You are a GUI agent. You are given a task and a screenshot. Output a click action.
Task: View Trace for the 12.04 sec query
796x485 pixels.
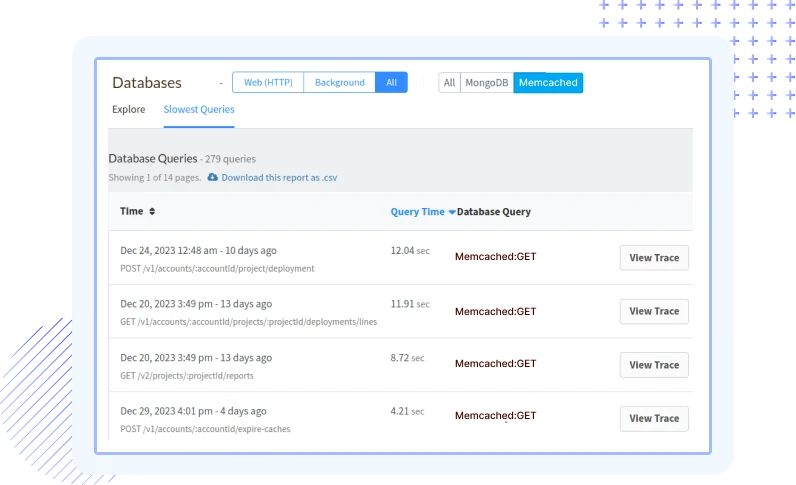(x=653, y=258)
